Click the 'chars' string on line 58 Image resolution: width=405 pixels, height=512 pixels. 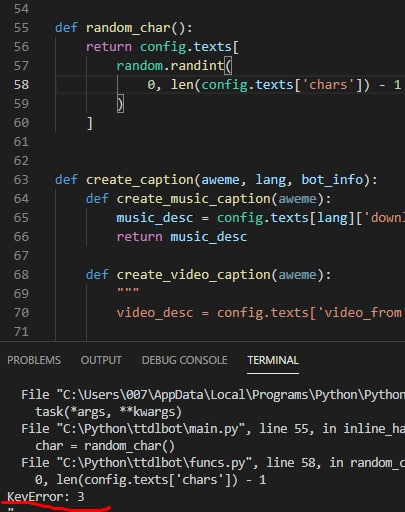[328, 85]
